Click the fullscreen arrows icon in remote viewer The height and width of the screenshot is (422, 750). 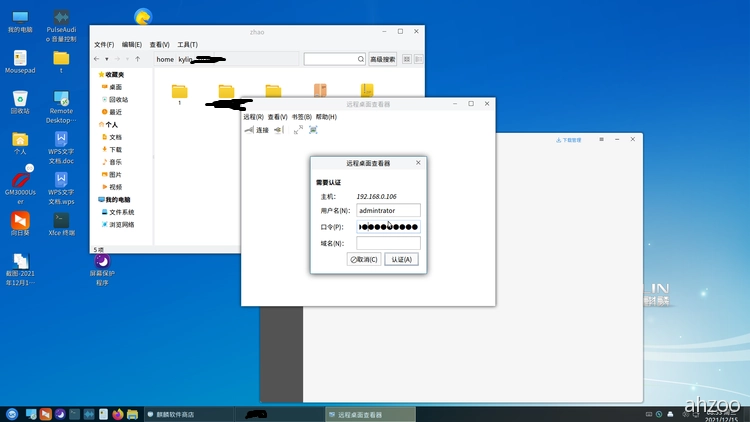[x=298, y=130]
